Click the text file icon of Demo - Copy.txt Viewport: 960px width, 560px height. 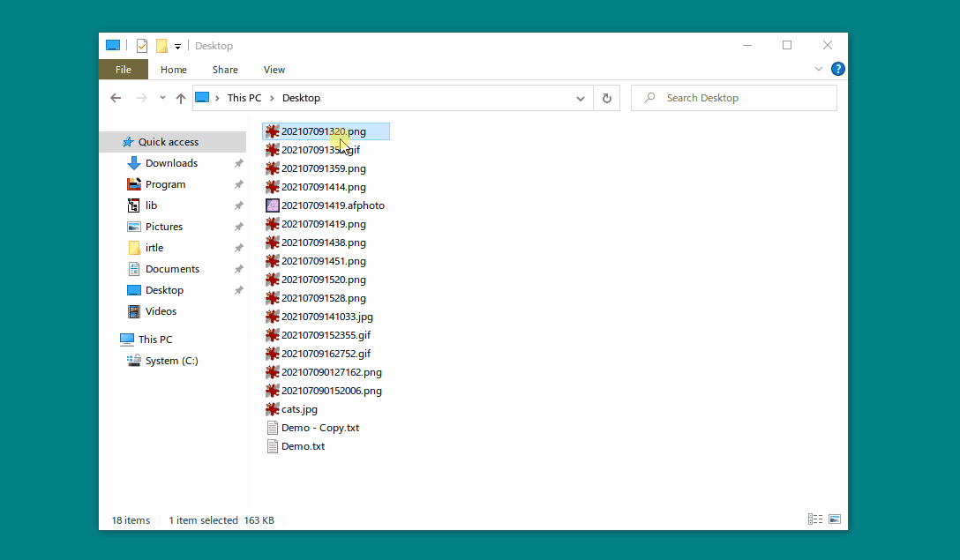(273, 428)
